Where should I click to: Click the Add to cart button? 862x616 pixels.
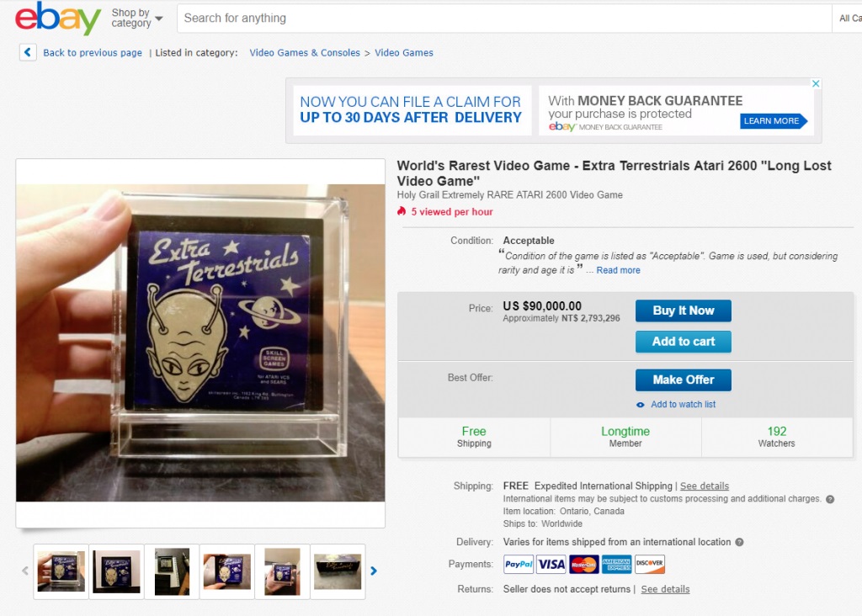(684, 342)
